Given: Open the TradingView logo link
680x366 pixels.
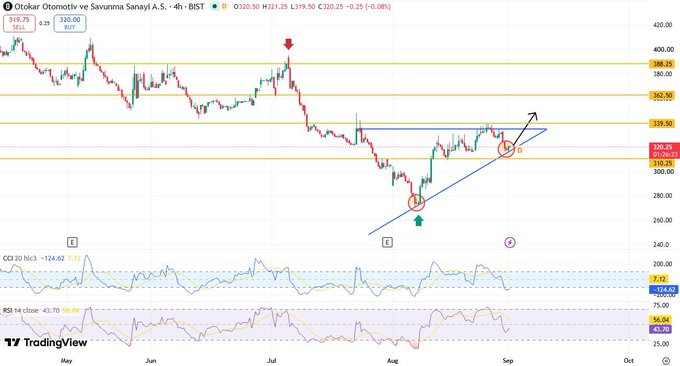Looking at the screenshot, I should (x=46, y=343).
